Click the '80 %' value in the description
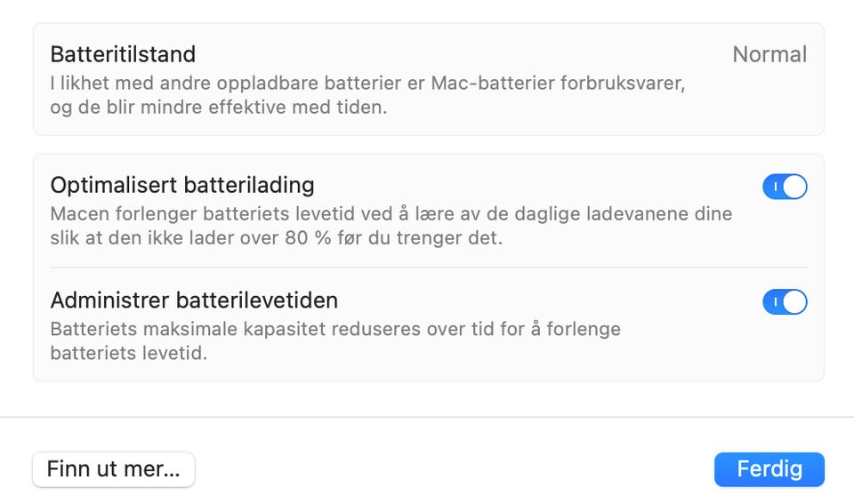 (x=308, y=238)
